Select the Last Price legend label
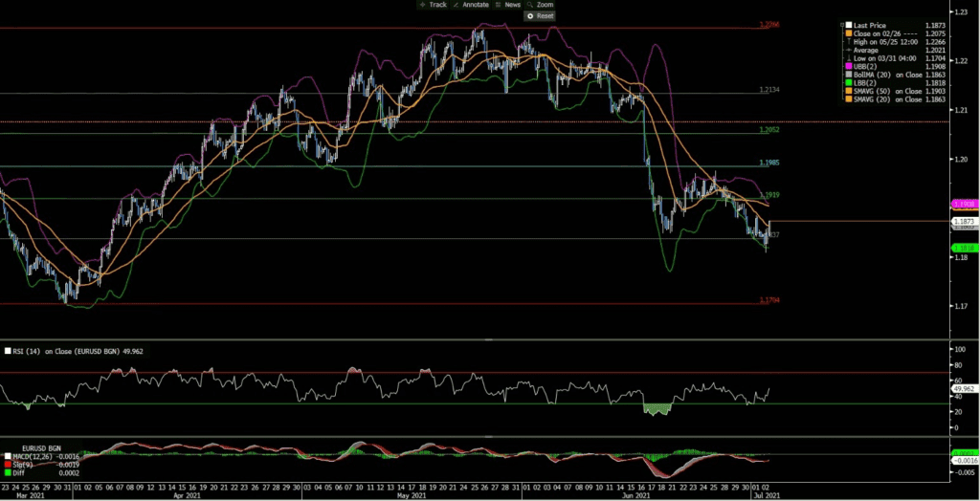Screen dimensions: 980x501 [869, 25]
